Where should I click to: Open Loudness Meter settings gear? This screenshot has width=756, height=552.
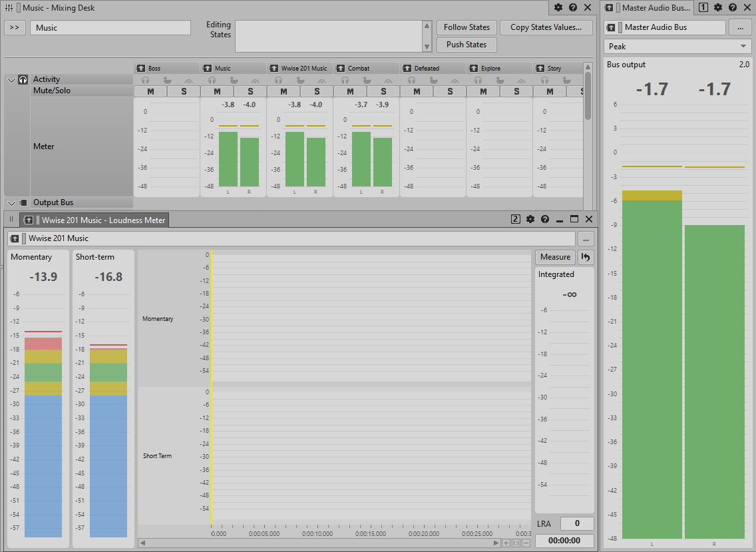(x=530, y=219)
